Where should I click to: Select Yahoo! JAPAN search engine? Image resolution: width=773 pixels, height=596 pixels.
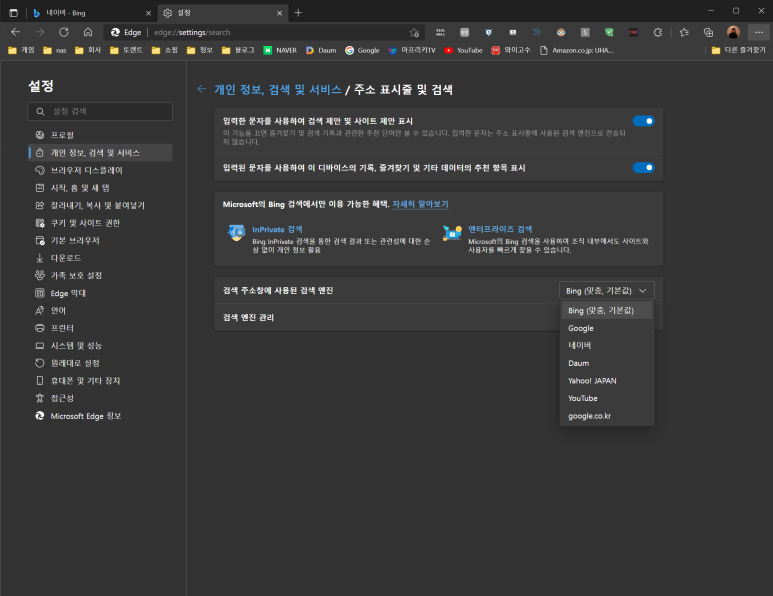[x=607, y=381]
